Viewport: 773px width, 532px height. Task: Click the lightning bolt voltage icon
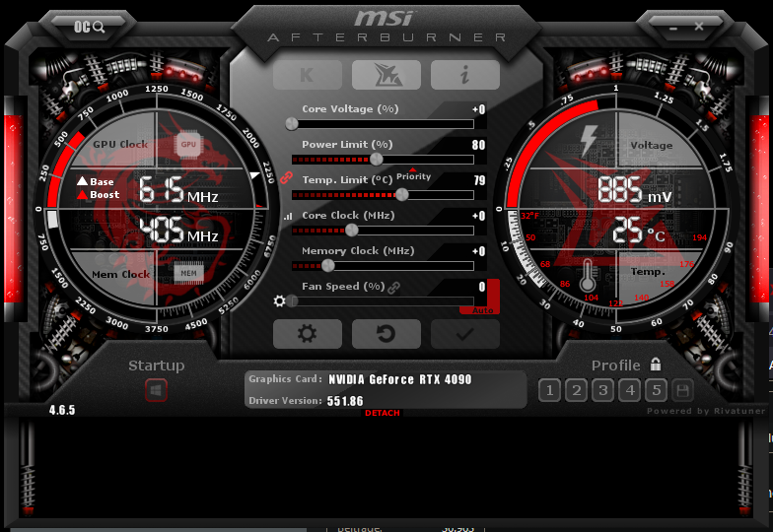(588, 140)
